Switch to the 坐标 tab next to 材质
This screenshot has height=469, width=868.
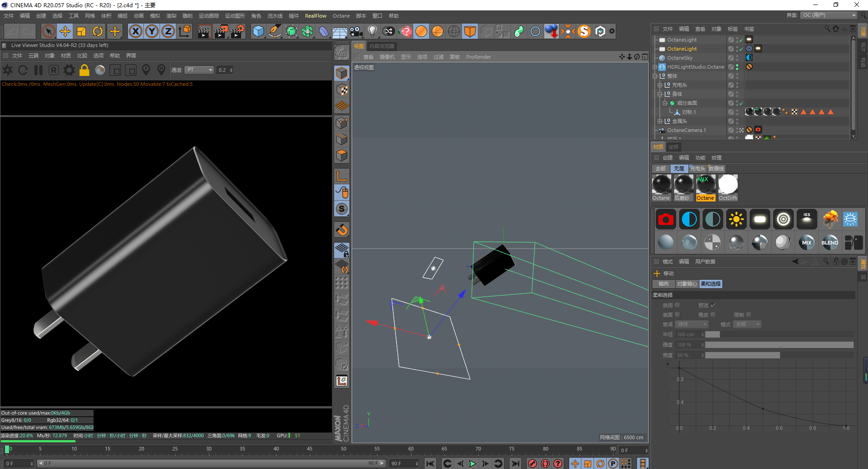[673, 147]
